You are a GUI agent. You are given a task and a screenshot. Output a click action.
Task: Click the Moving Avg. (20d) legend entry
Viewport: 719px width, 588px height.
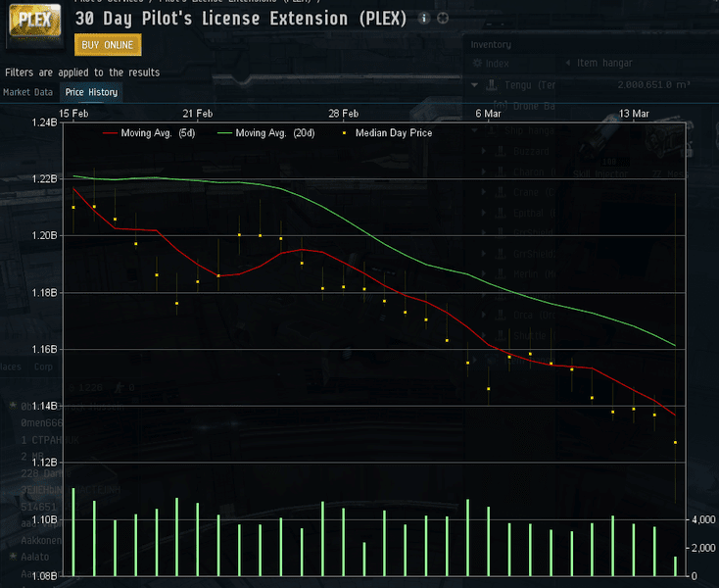tap(266, 133)
